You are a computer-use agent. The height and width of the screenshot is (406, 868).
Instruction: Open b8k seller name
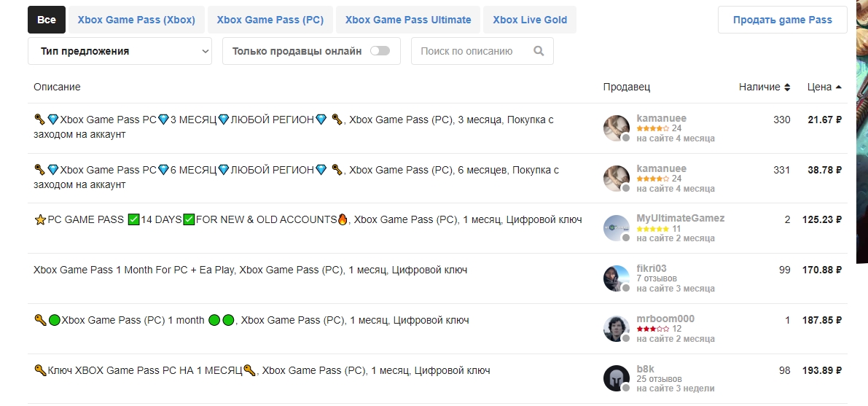pyautogui.click(x=646, y=369)
